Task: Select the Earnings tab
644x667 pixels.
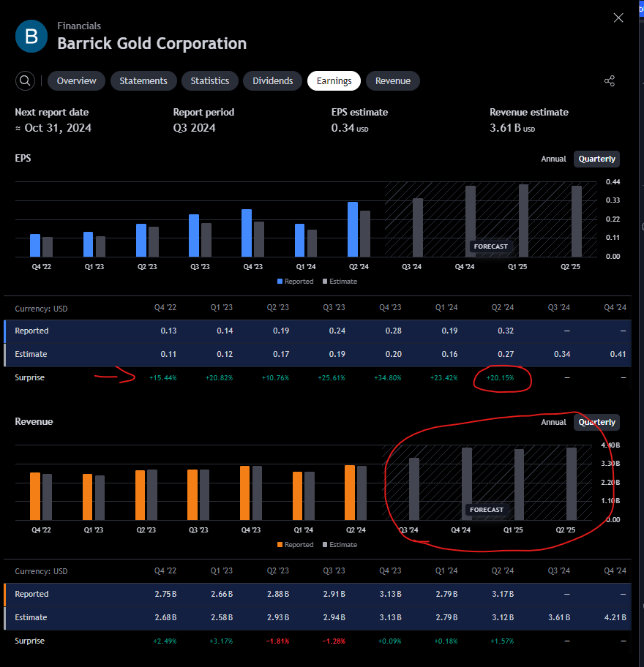Action: coord(334,81)
